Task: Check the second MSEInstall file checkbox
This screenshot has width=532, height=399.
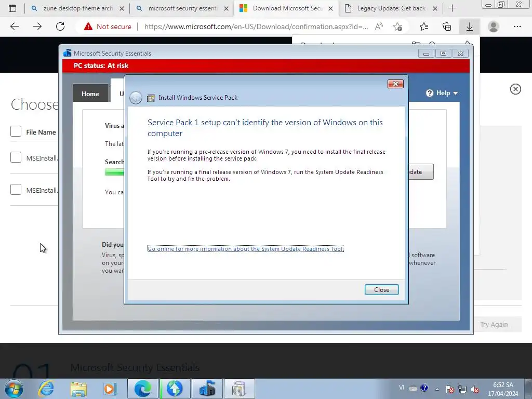Action: coord(16,189)
